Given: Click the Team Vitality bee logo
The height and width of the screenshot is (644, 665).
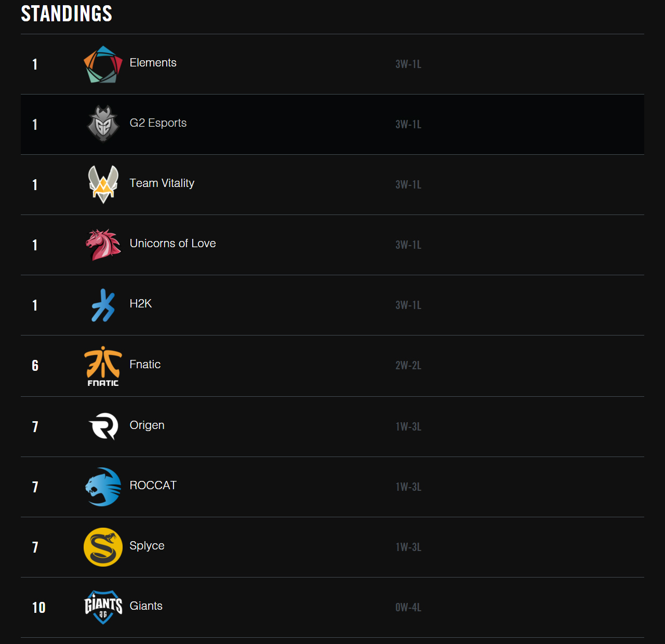Looking at the screenshot, I should point(103,184).
